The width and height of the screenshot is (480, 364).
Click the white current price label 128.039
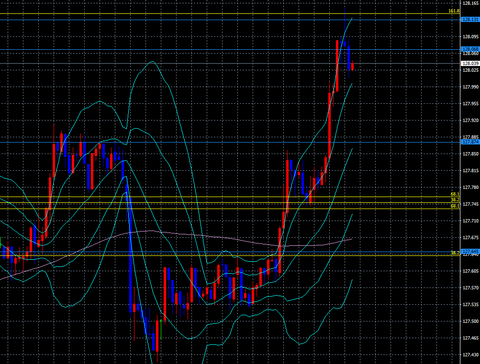(x=470, y=63)
